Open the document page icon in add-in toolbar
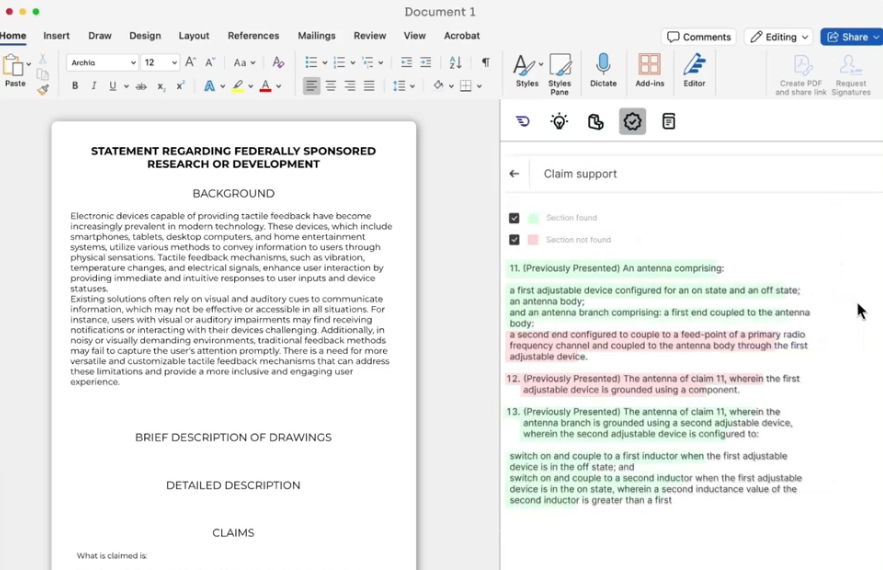The width and height of the screenshot is (883, 570). [668, 121]
